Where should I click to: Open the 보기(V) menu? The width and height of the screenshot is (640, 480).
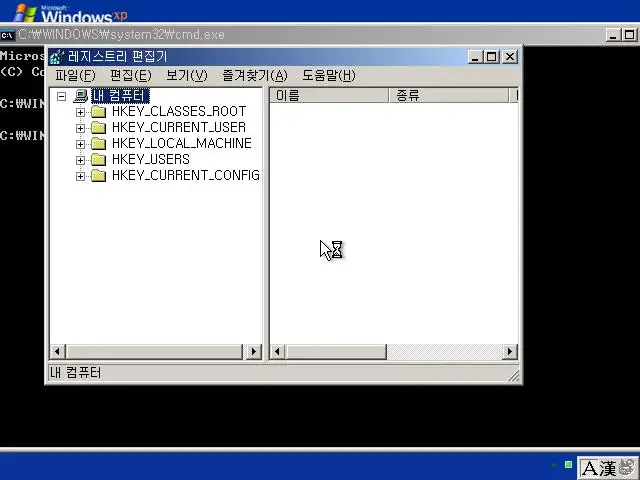pyautogui.click(x=187, y=76)
